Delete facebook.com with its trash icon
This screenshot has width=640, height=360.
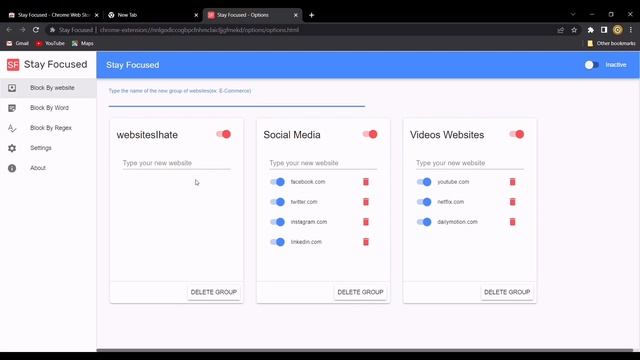[366, 182]
